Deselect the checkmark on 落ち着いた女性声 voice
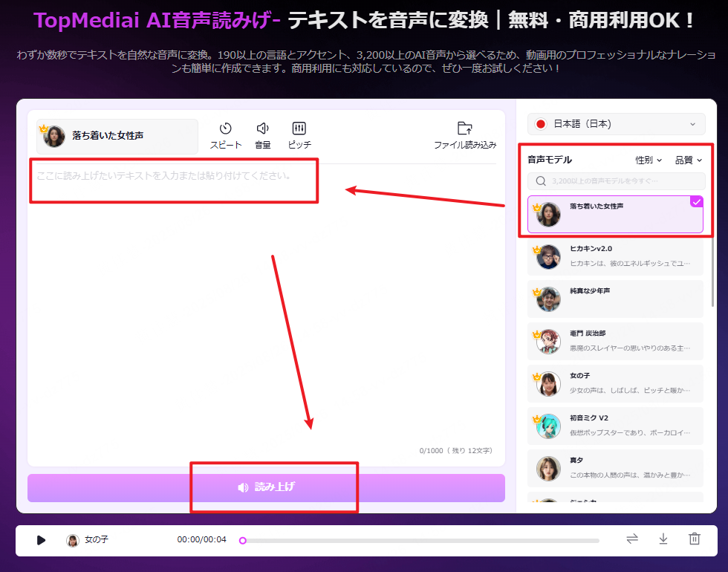 click(x=697, y=201)
